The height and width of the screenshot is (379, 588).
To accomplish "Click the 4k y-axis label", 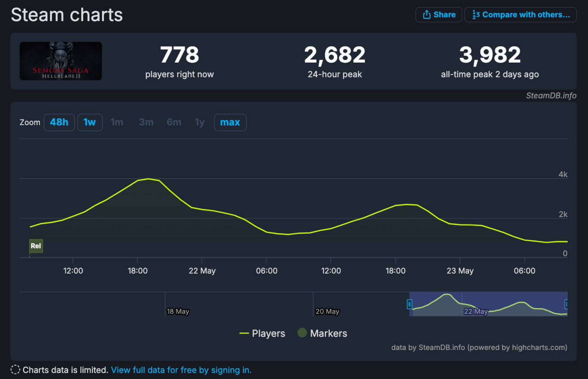I will point(563,174).
